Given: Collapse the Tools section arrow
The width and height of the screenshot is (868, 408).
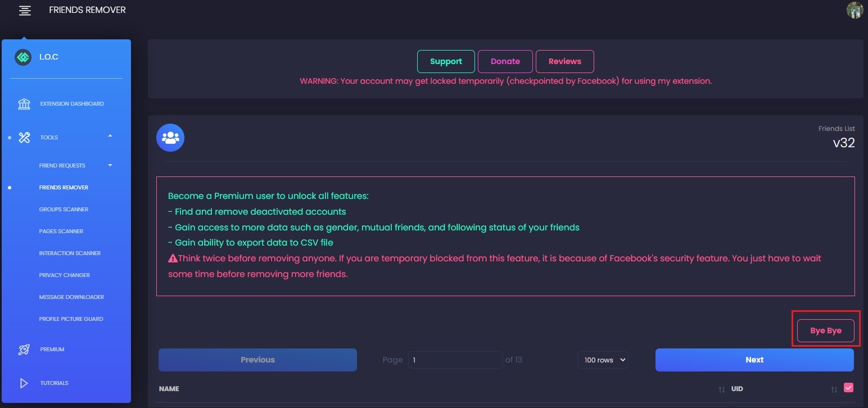Looking at the screenshot, I should [x=110, y=136].
